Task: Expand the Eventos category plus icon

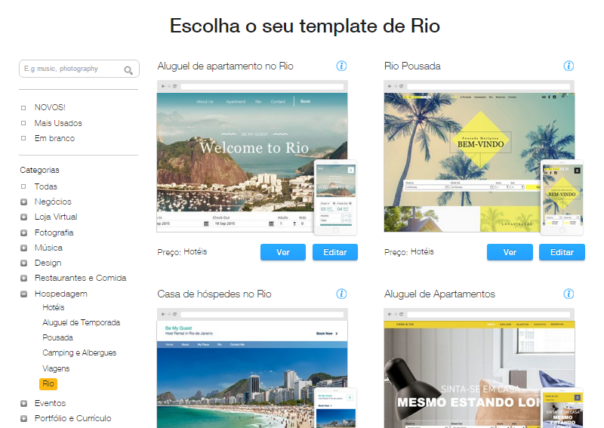Action: click(24, 403)
